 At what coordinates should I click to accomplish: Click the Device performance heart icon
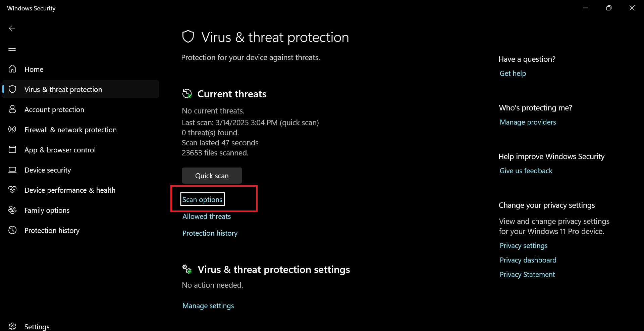pyautogui.click(x=12, y=190)
